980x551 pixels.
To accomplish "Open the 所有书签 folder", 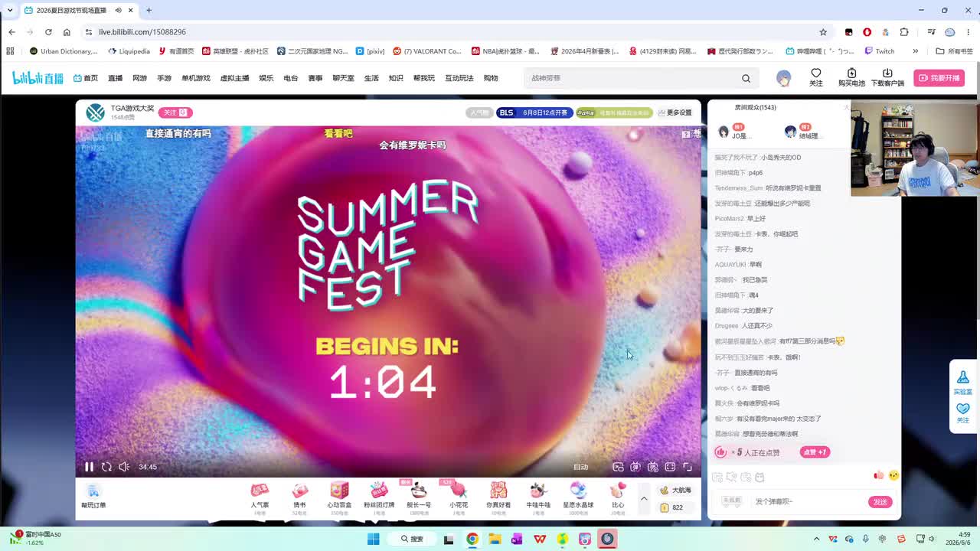I will pyautogui.click(x=954, y=51).
